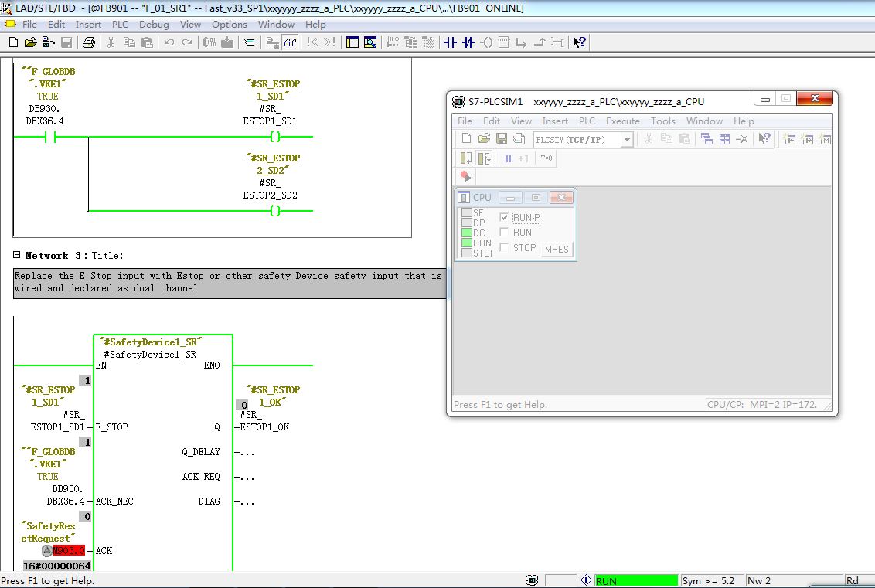Image resolution: width=875 pixels, height=588 pixels.
Task: Click the Q_DELAY output label on block
Action: coord(201,452)
